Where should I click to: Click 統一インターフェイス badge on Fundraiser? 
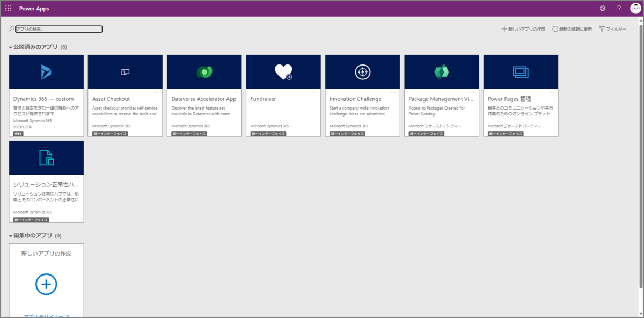[268, 133]
